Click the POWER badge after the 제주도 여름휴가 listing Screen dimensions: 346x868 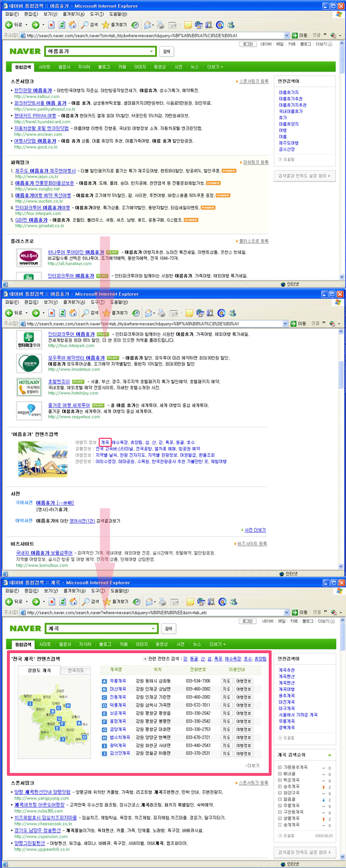tap(229, 170)
